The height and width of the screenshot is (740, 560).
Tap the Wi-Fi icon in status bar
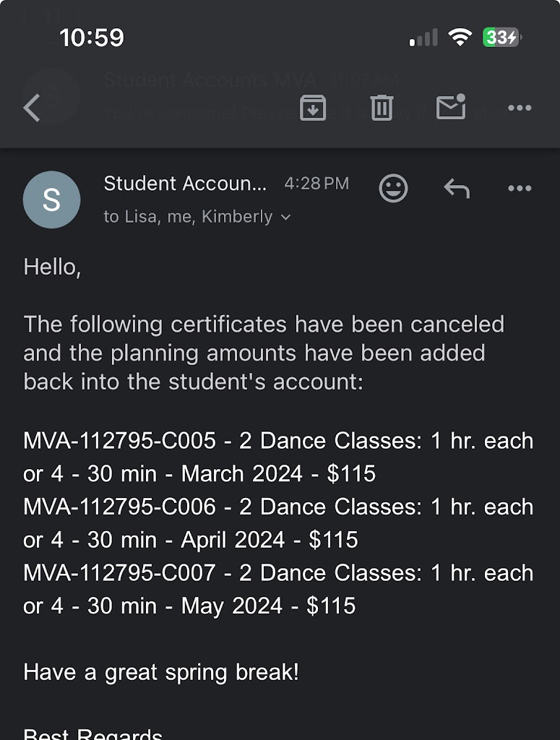460,38
